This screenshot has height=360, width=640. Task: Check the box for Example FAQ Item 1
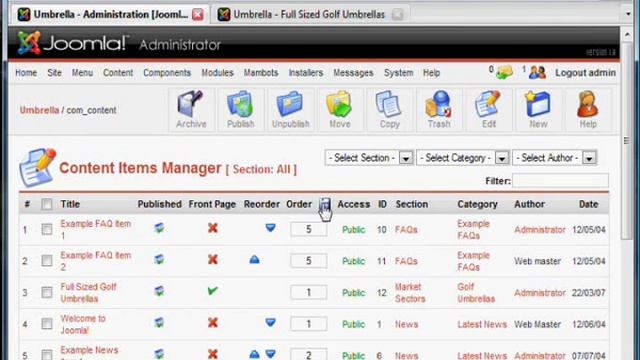[x=47, y=229]
